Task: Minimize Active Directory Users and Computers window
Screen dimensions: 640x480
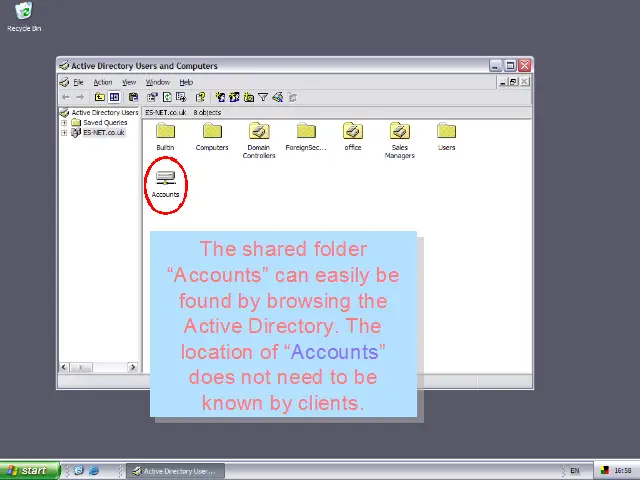Action: pos(496,65)
